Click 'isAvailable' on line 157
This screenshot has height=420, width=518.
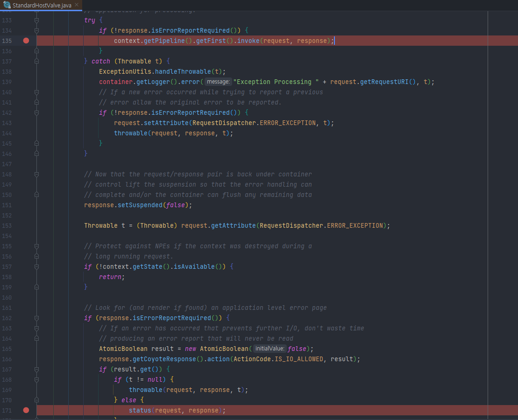[194, 266]
